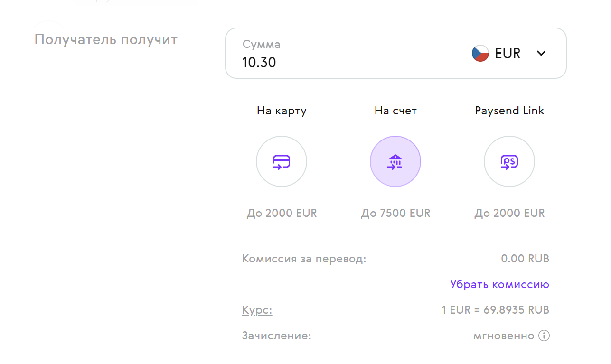Expand the currency chevron arrow
611x364 pixels.
point(541,53)
